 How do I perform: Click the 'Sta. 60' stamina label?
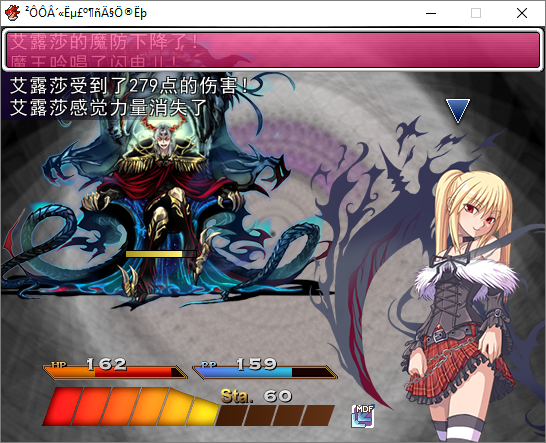click(x=256, y=396)
